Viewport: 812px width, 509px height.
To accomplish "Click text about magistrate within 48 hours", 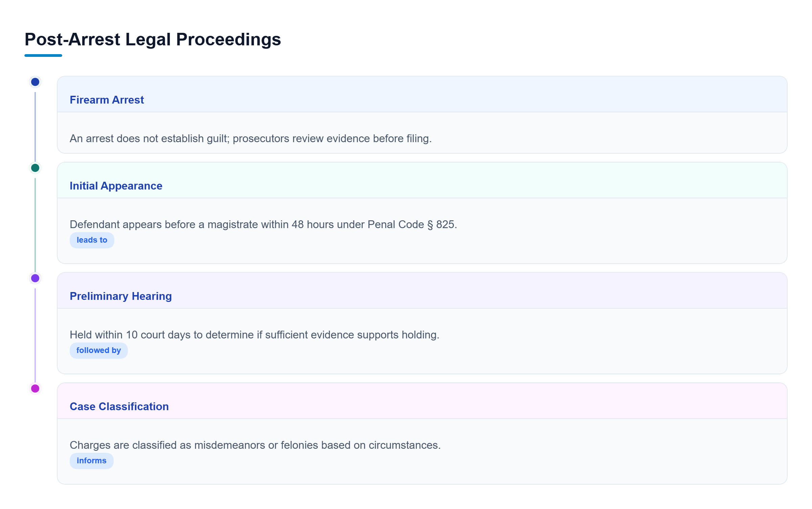I will 263,224.
